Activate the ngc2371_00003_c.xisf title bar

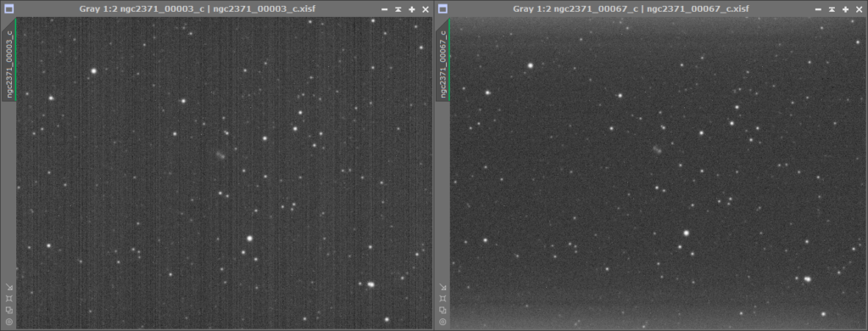(x=198, y=8)
